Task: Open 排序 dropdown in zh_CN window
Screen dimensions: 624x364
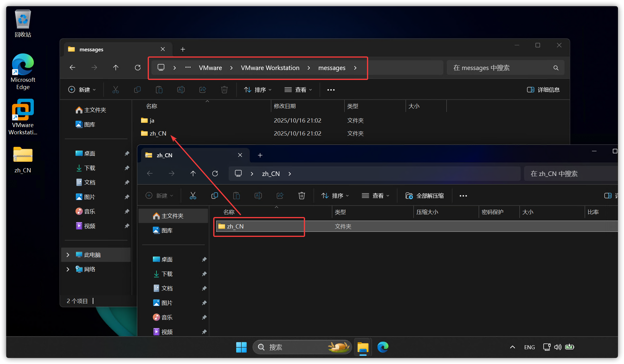Action: [335, 196]
